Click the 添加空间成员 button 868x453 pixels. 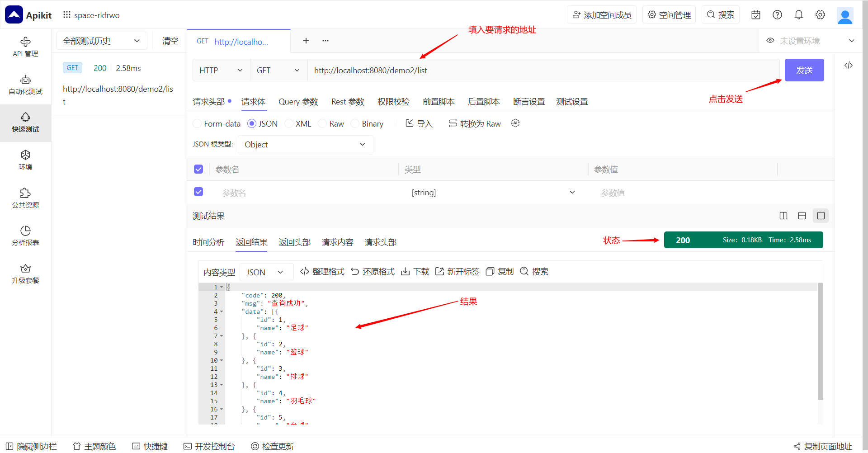coord(601,15)
